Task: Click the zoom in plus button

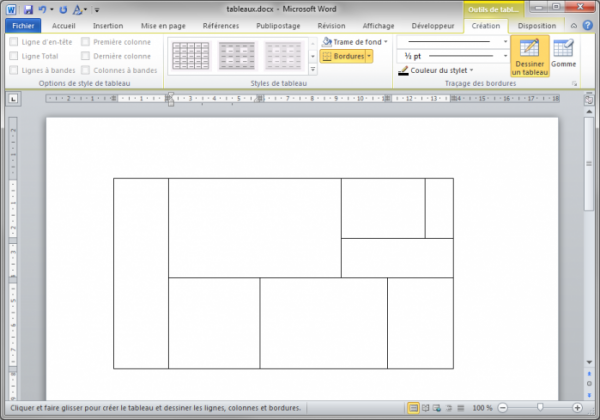Action: pos(578,408)
